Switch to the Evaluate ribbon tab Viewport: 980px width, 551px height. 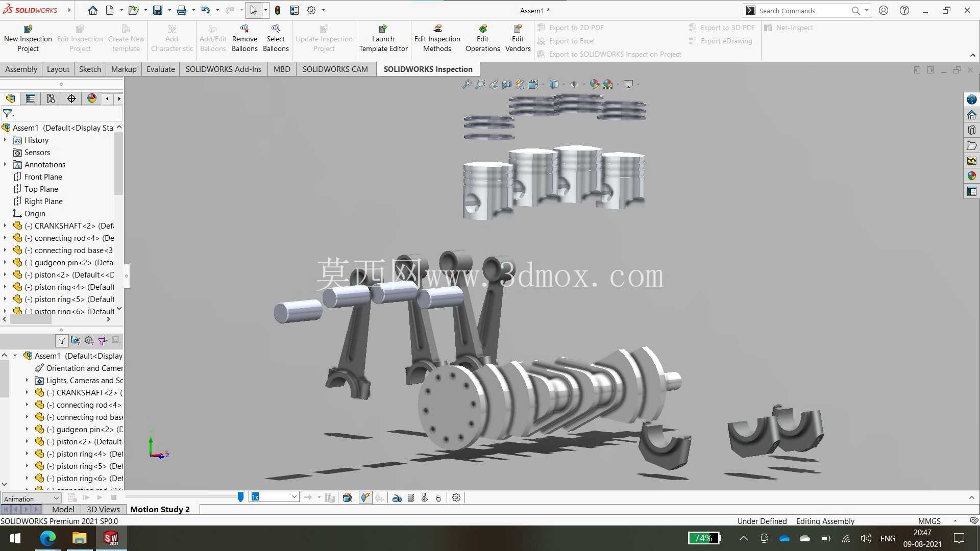pos(160,69)
